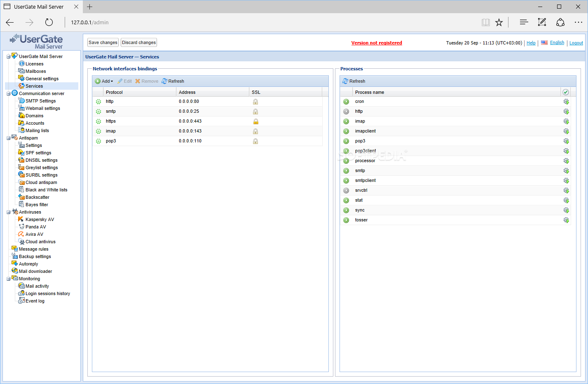Click the gear icon beside the http binding
Screen dimensions: 588x384
[98, 102]
